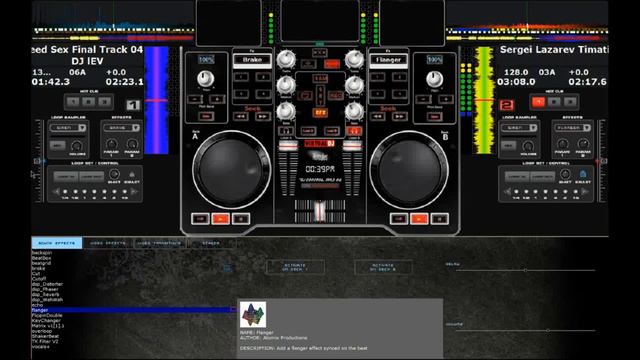Trigger orange hot cue 1 on right deck
Image resolution: width=640 pixels, height=360 pixels.
pos(538,102)
